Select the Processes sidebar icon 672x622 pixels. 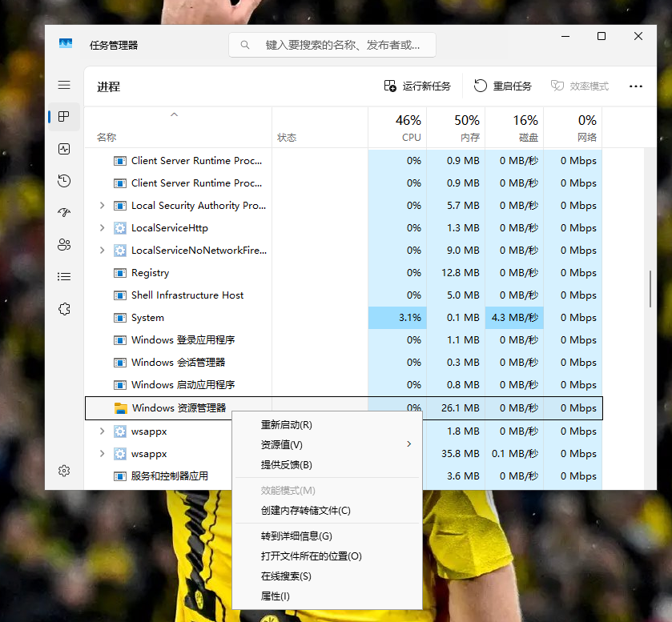[64, 117]
